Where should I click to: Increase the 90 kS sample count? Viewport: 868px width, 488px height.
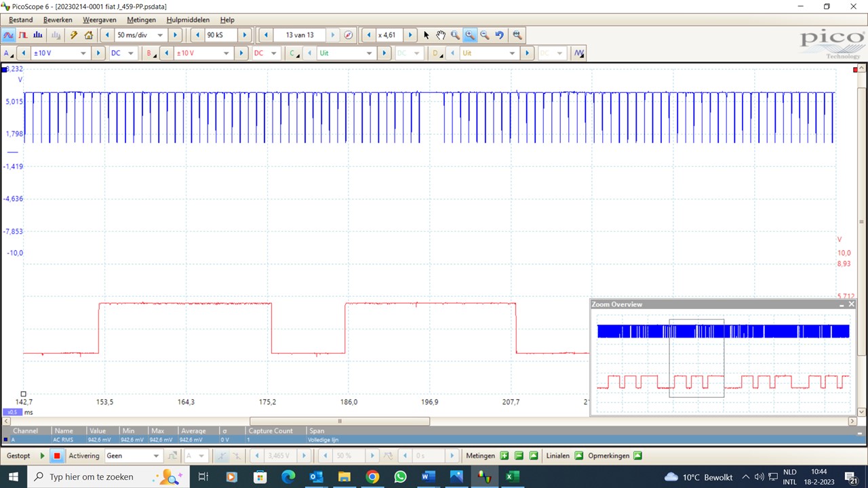pos(245,35)
